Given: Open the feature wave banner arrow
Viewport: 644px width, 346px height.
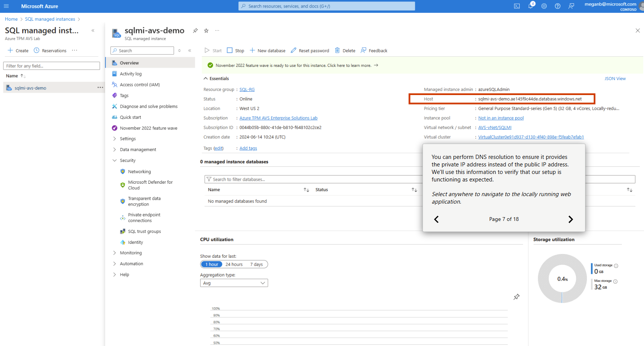Looking at the screenshot, I should pos(376,65).
